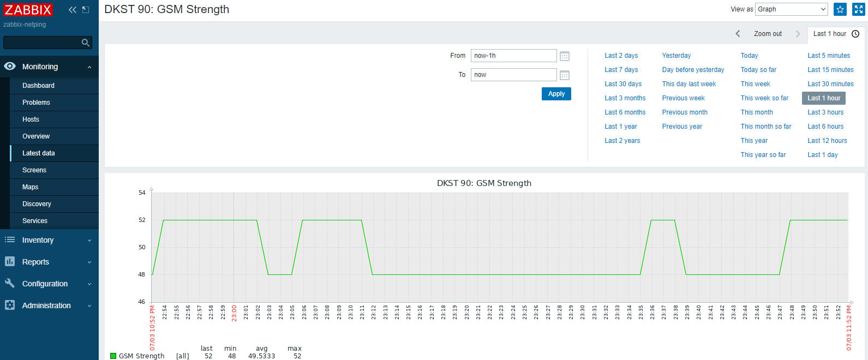Open calendar picker for To field
The width and height of the screenshot is (868, 360).
pyautogui.click(x=565, y=75)
